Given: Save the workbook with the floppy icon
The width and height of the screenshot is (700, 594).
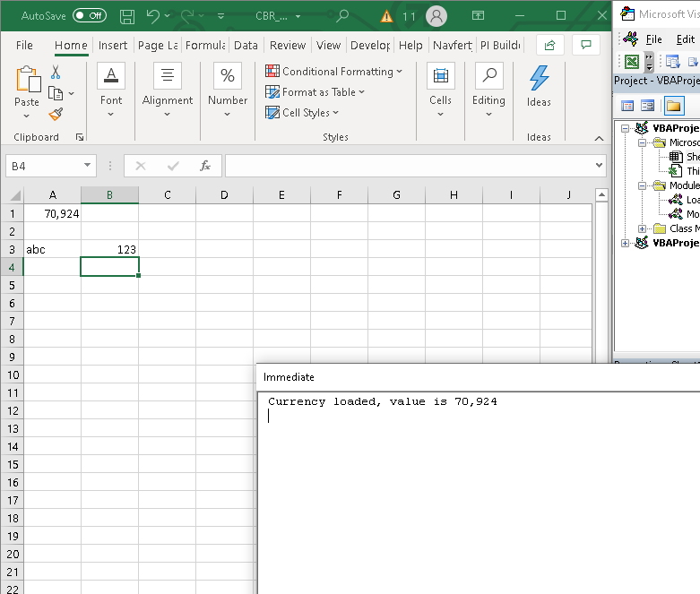Looking at the screenshot, I should 127,16.
